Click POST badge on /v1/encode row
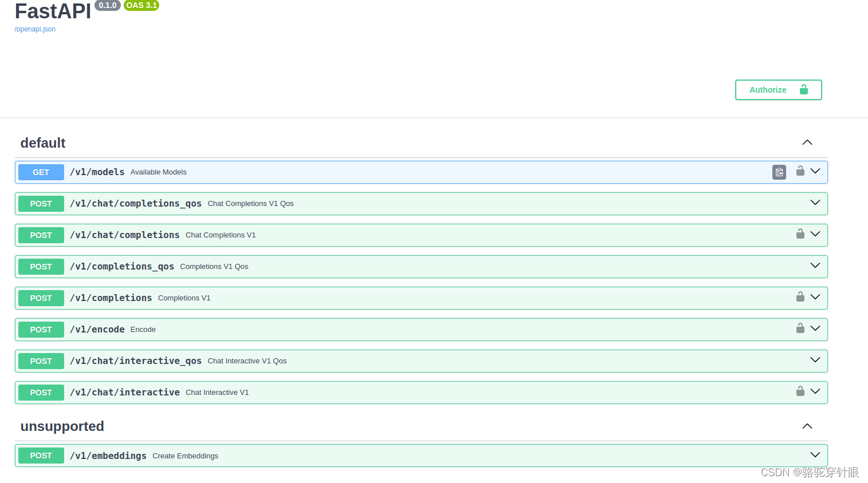The image size is (868, 483). point(41,330)
